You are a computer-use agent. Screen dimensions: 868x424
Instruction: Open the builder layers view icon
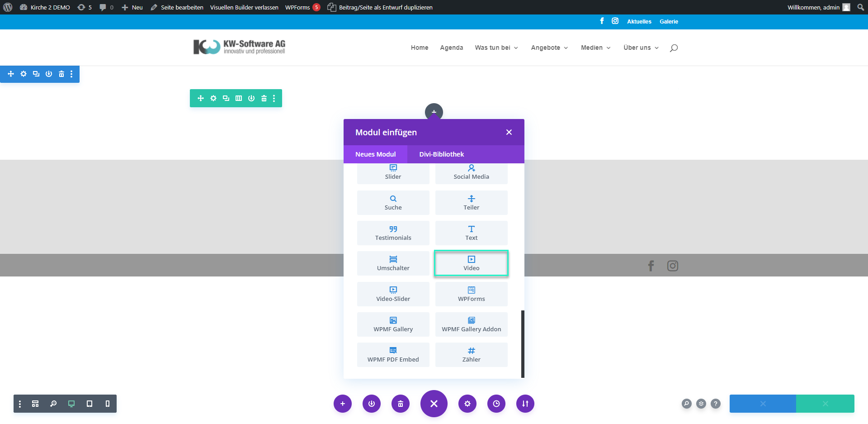coord(701,404)
